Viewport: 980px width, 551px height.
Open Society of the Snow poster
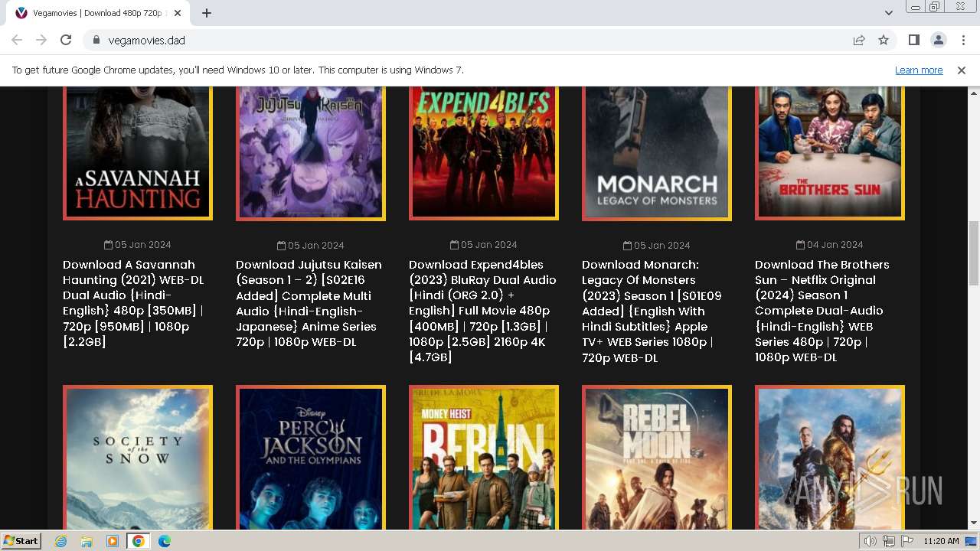coord(138,458)
